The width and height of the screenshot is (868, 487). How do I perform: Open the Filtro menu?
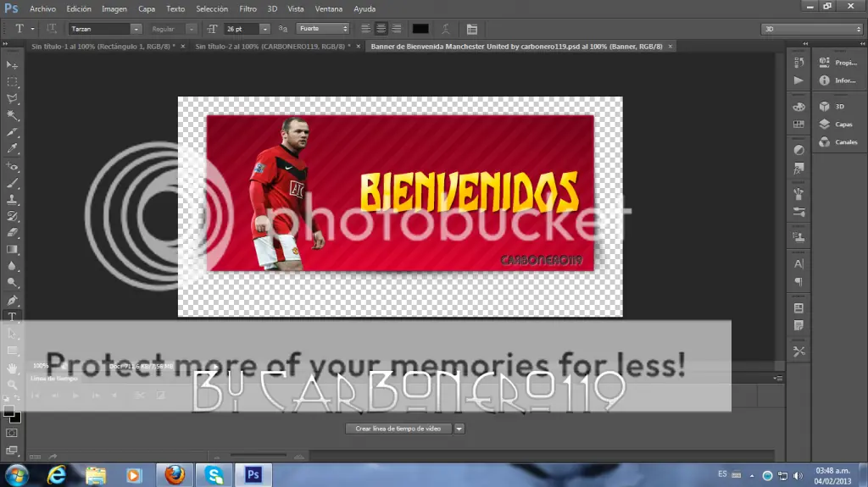(248, 8)
